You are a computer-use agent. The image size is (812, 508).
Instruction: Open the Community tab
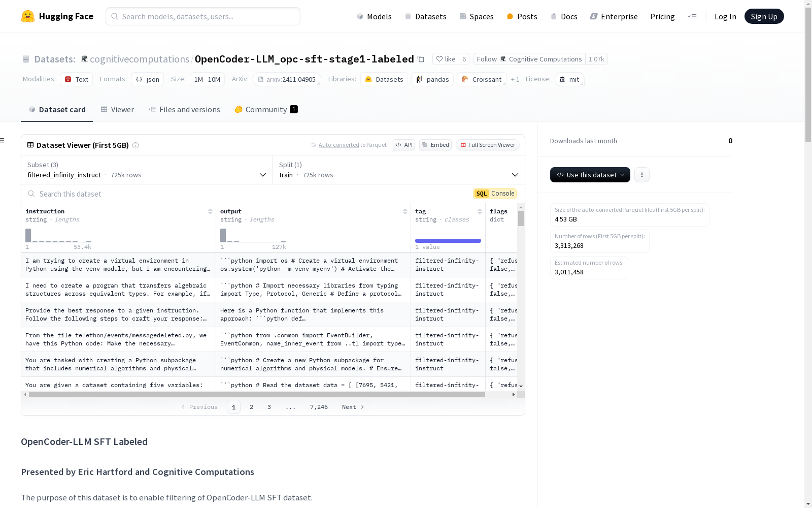pos(266,109)
